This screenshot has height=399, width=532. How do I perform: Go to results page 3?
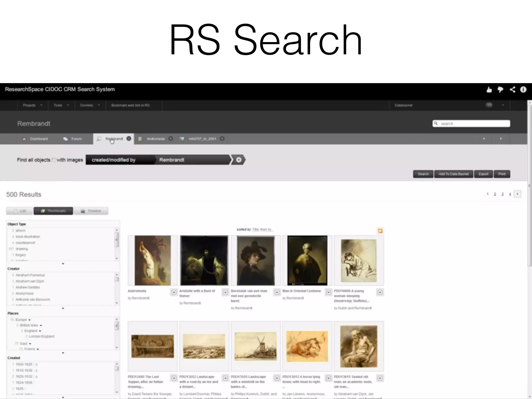pyautogui.click(x=502, y=194)
